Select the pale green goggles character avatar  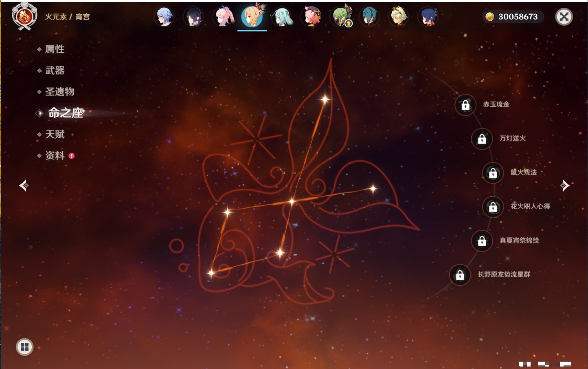click(x=399, y=17)
